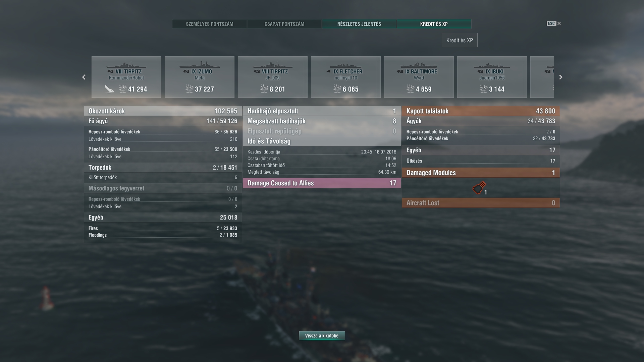Open the Személyes Pontszám tab
The width and height of the screenshot is (644, 362).
coord(210,24)
